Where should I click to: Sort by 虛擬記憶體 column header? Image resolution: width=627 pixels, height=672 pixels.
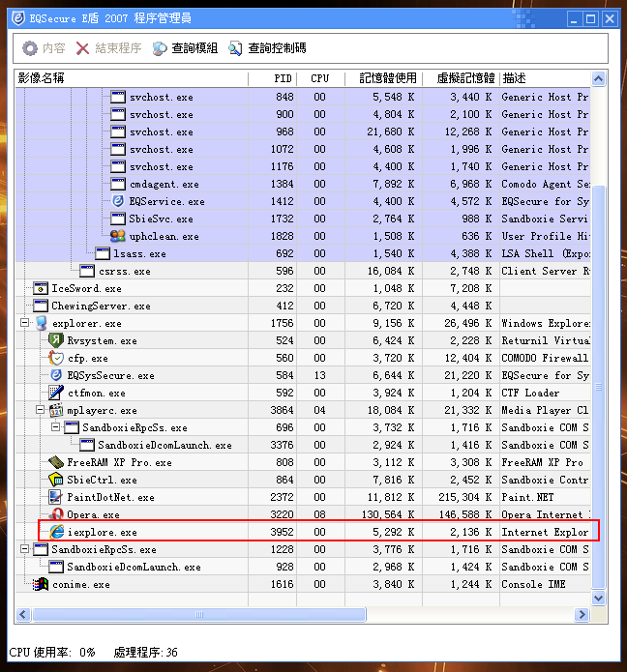[461, 78]
